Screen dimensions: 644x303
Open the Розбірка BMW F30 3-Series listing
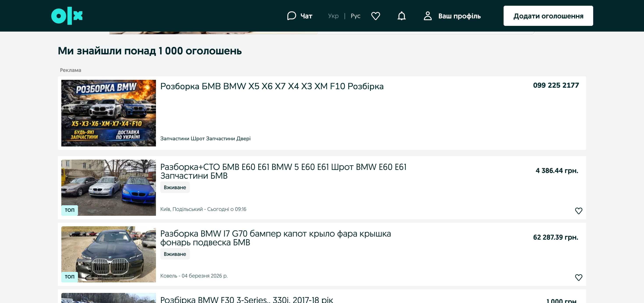(246, 299)
